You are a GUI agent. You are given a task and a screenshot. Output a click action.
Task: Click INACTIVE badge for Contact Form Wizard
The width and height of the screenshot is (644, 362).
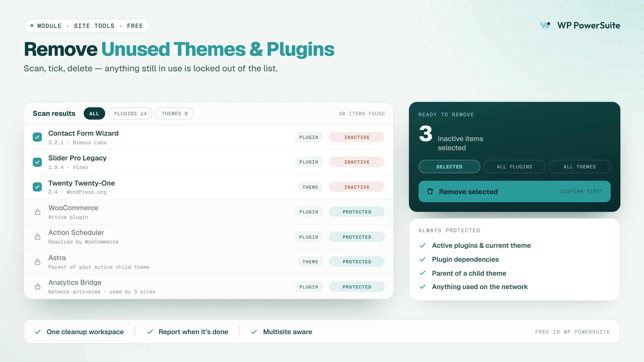(x=357, y=137)
